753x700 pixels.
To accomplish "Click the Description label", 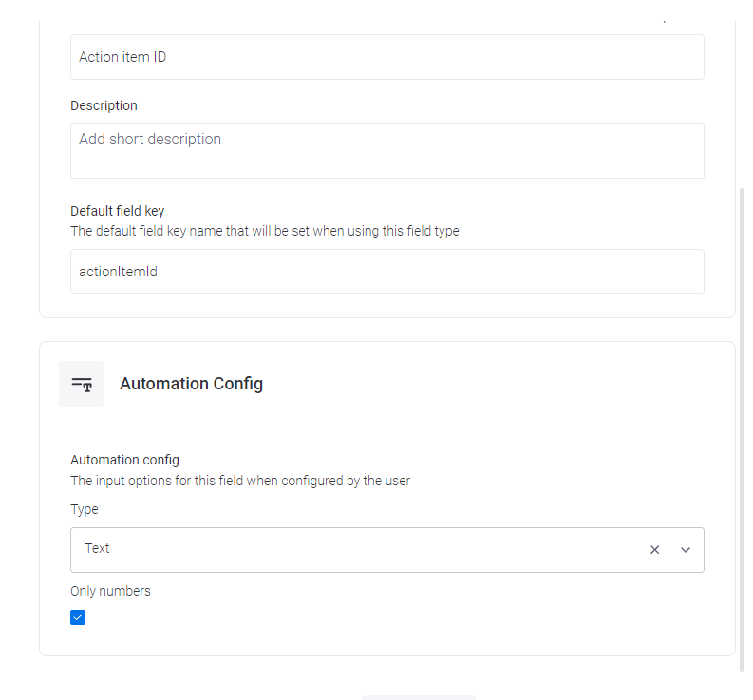I will [x=104, y=105].
